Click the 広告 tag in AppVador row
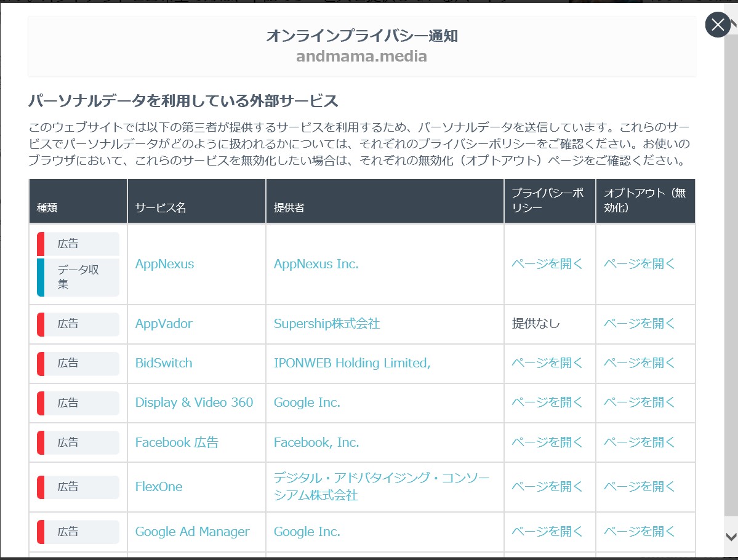The width and height of the screenshot is (738, 560). click(x=78, y=324)
